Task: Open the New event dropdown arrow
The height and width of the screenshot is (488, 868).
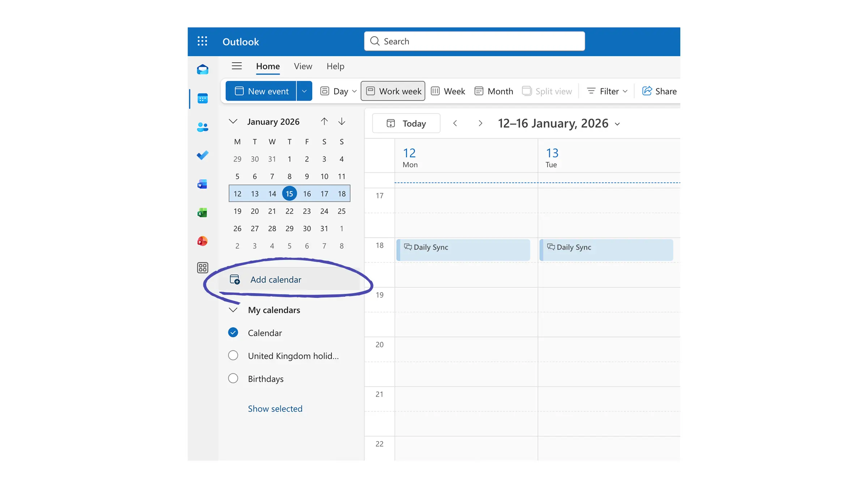Action: pos(304,91)
